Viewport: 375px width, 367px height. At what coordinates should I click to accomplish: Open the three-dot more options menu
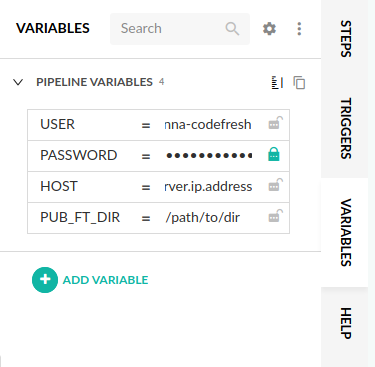(299, 29)
